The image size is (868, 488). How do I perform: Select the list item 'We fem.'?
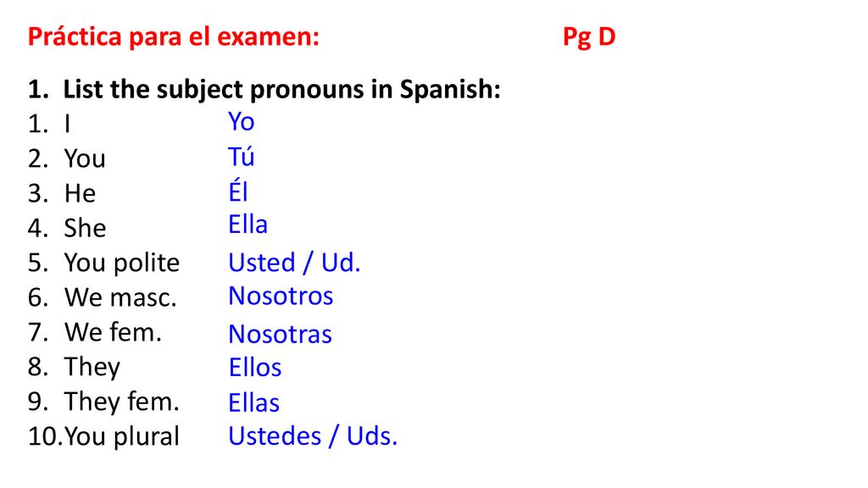113,332
